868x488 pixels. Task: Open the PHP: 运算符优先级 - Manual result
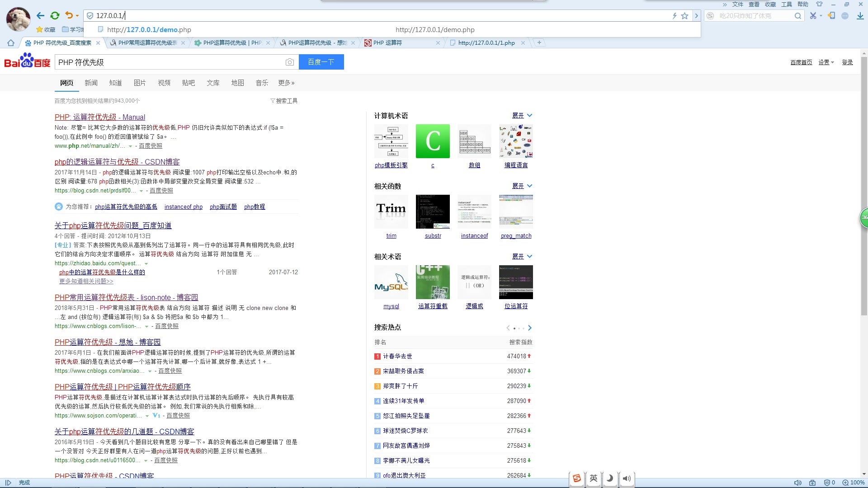click(100, 117)
